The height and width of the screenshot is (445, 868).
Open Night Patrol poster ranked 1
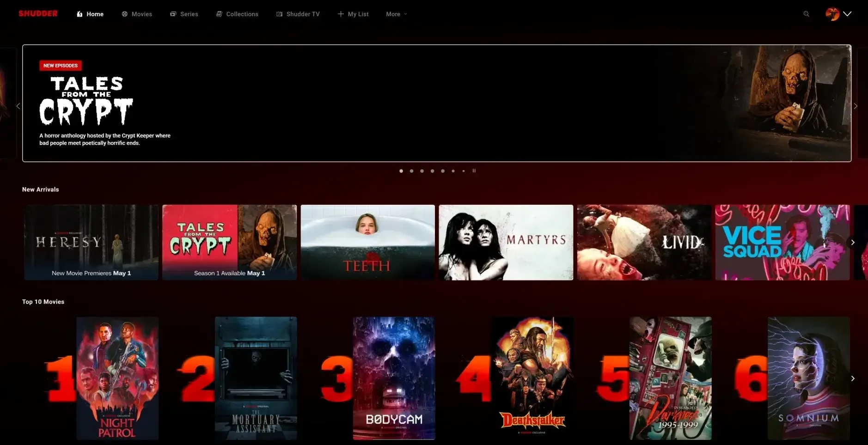tap(117, 378)
